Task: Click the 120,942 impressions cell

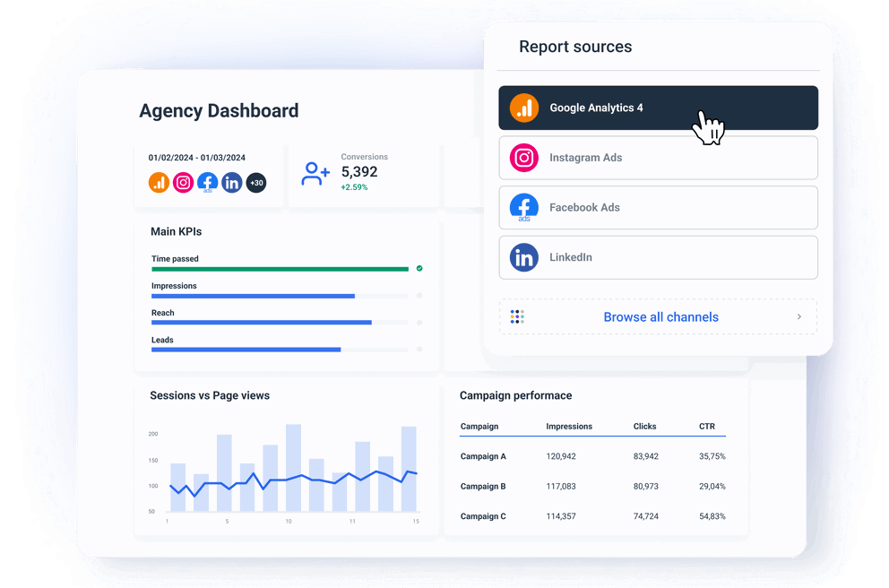Action: (561, 456)
